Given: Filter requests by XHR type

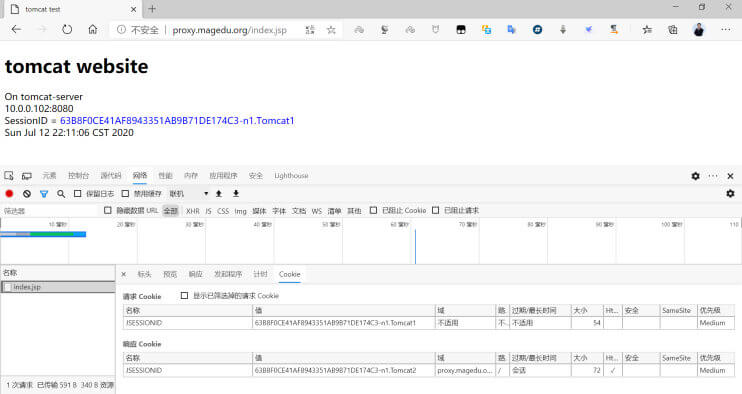Looking at the screenshot, I should coord(193,211).
